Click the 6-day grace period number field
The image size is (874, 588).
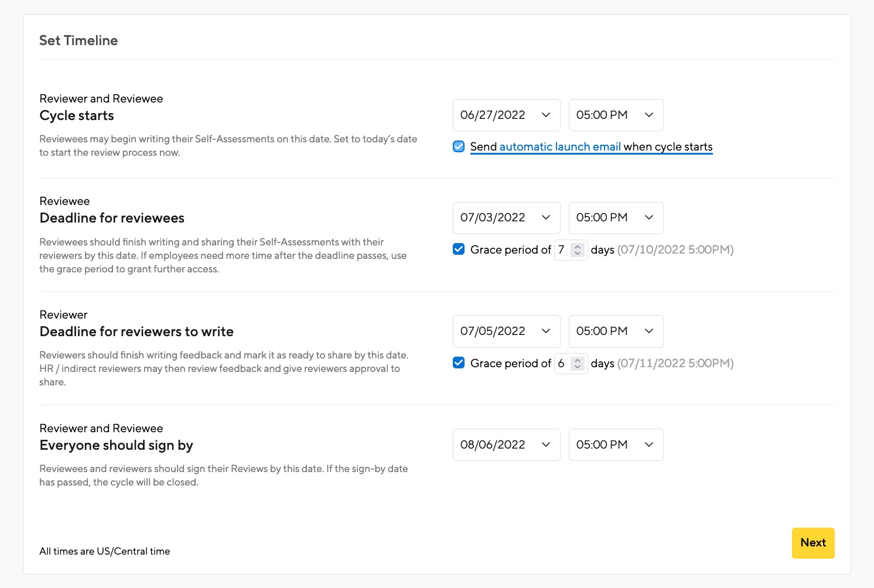[562, 364]
